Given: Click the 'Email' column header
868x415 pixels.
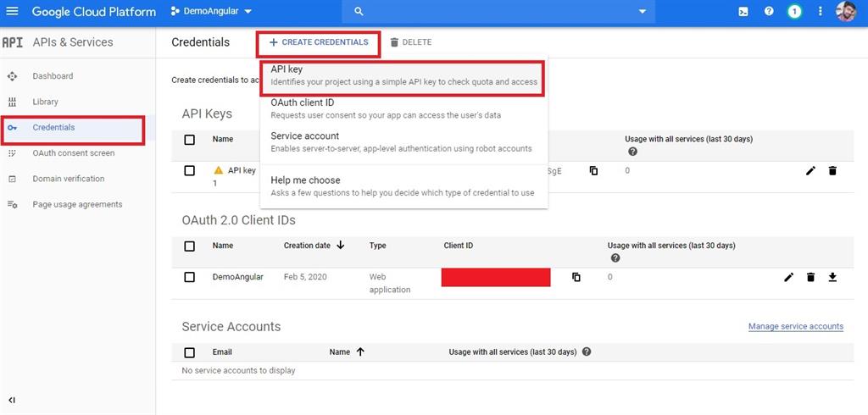Looking at the screenshot, I should (x=222, y=352).
